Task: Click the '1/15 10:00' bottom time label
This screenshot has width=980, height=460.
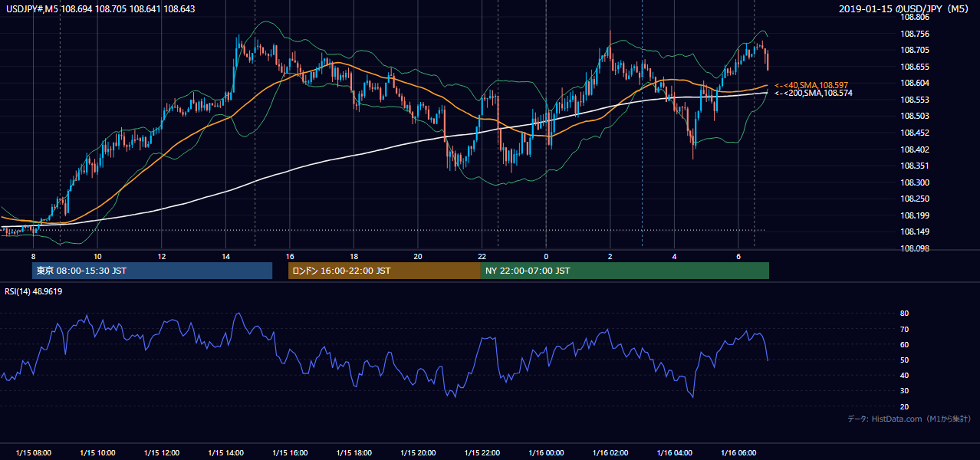Action: point(97,453)
